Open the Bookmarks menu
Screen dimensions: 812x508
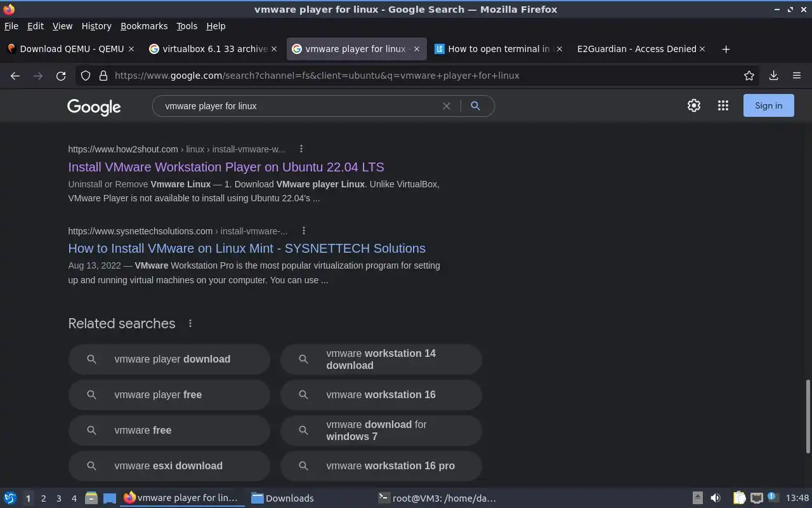[144, 26]
